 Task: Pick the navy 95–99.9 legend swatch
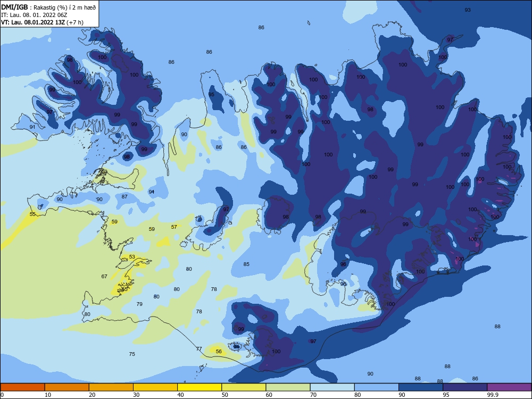(465, 387)
